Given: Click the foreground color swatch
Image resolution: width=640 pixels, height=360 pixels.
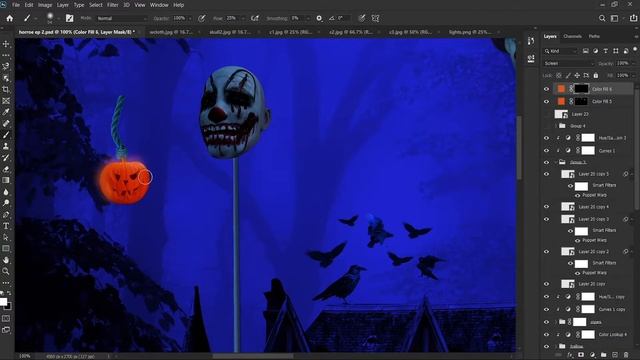Looking at the screenshot, I should tap(3, 302).
